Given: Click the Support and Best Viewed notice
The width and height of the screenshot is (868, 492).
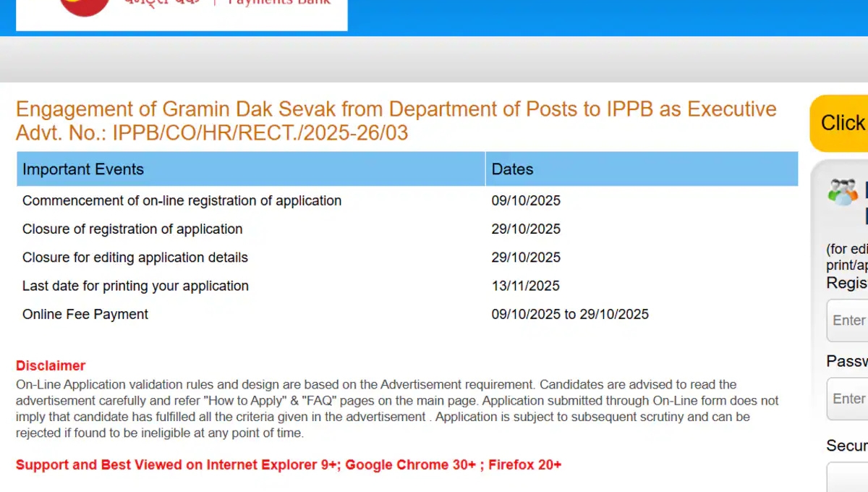Looking at the screenshot, I should tap(289, 464).
